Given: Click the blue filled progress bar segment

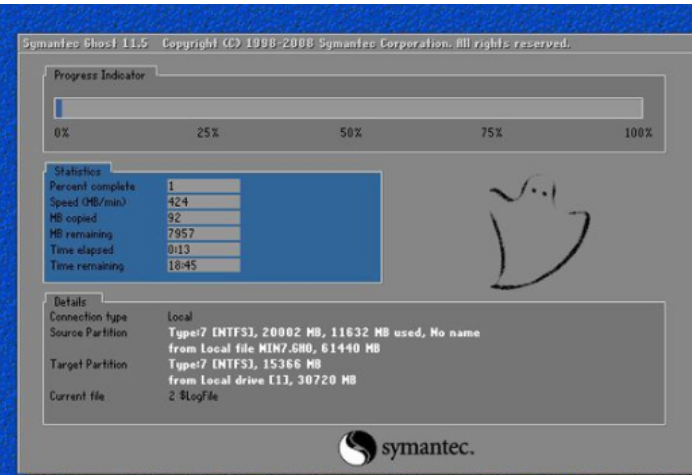Looking at the screenshot, I should point(59,108).
